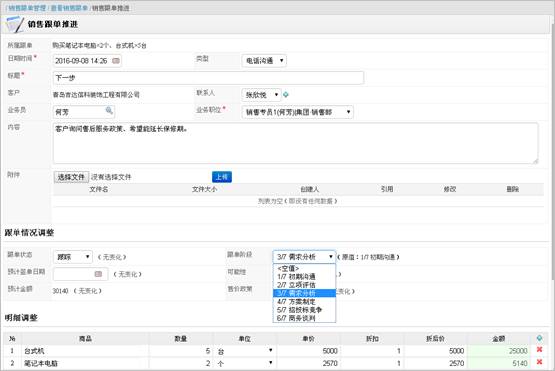Select the 6/7 商务谈判 option
The height and width of the screenshot is (371, 555).
coord(304,318)
